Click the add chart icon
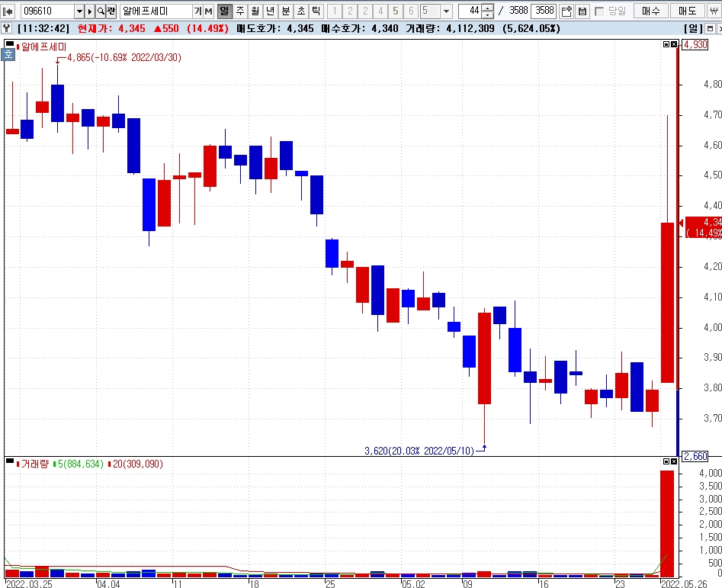Image resolution: width=722 pixels, height=588 pixels. 566,11
